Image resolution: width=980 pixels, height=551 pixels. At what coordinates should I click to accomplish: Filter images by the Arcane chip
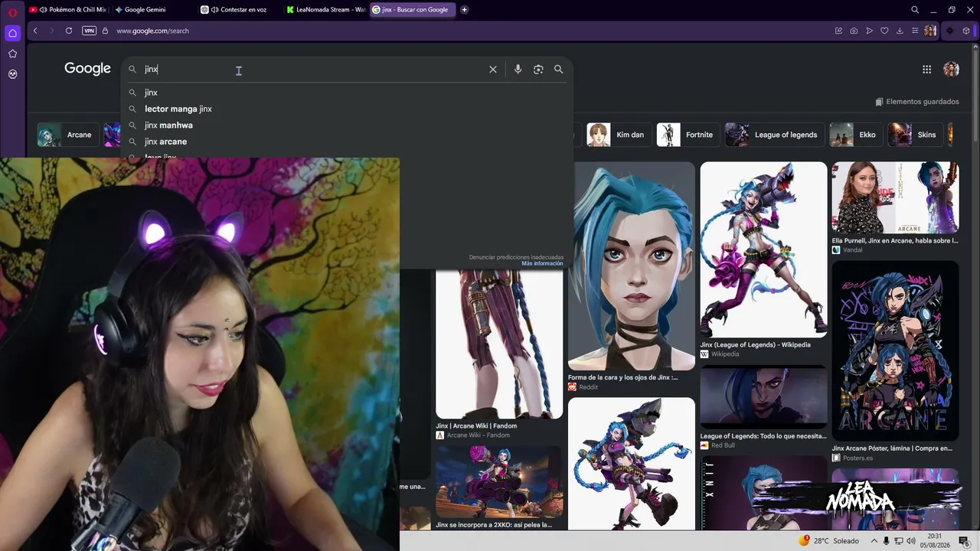click(x=68, y=135)
